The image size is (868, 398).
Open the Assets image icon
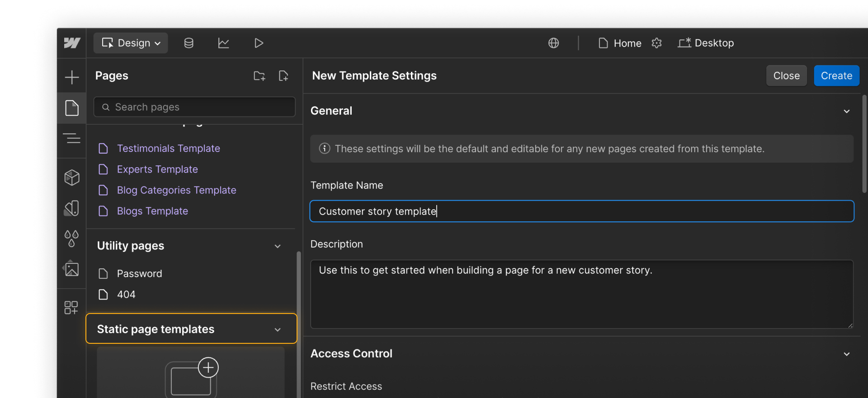pyautogui.click(x=71, y=268)
